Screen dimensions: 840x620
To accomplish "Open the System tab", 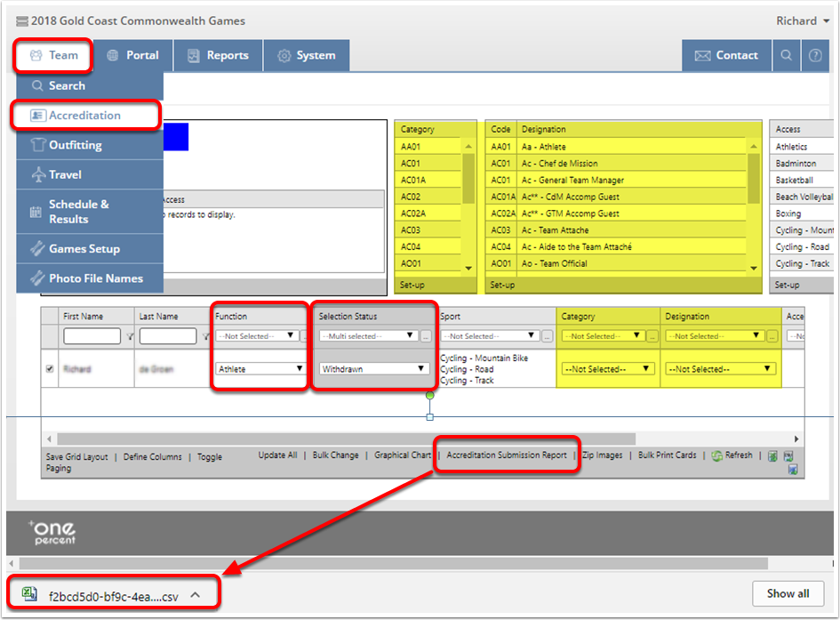I will pos(307,55).
